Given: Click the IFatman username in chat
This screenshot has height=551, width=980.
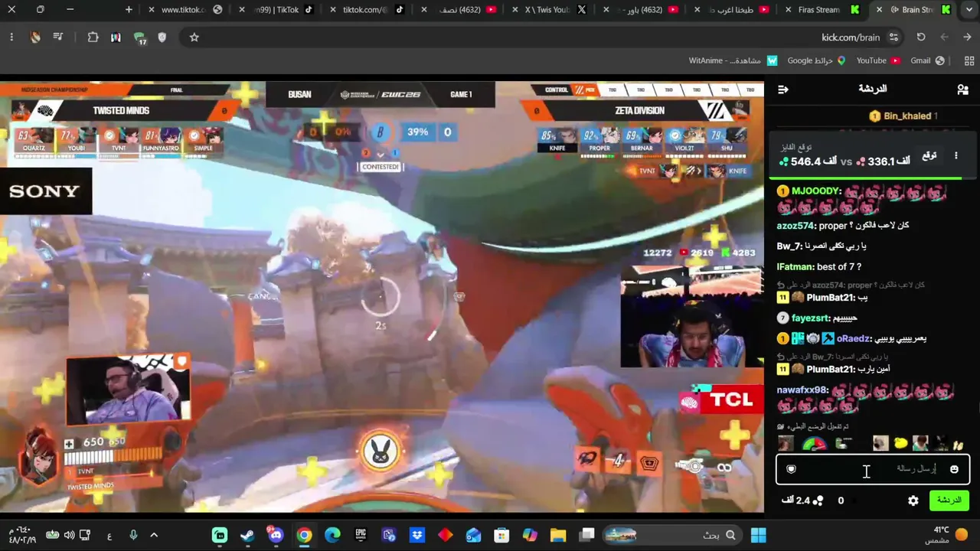Looking at the screenshot, I should point(795,267).
